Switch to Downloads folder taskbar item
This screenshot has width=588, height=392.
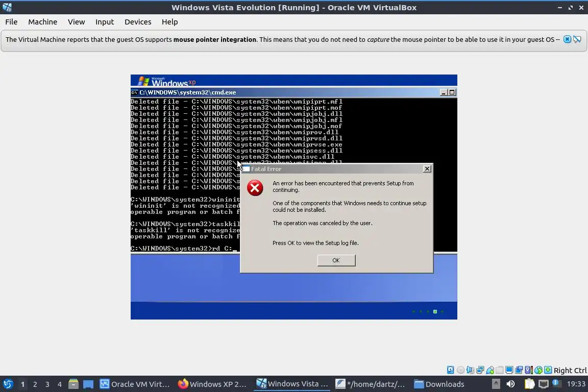[439, 384]
